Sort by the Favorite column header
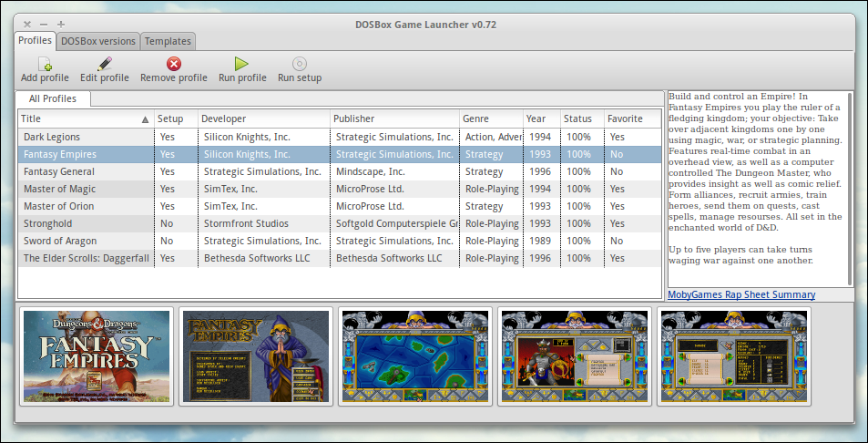This screenshot has height=443, width=868. [633, 118]
